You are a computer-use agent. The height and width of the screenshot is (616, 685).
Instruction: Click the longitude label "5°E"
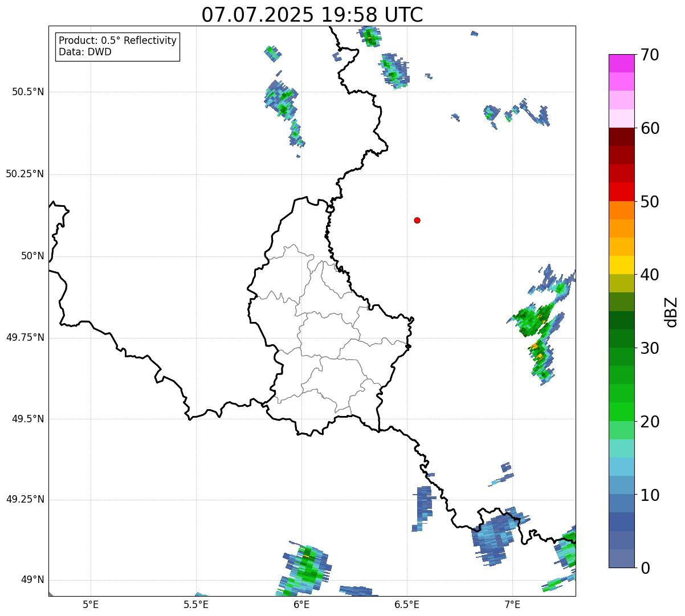[91, 605]
